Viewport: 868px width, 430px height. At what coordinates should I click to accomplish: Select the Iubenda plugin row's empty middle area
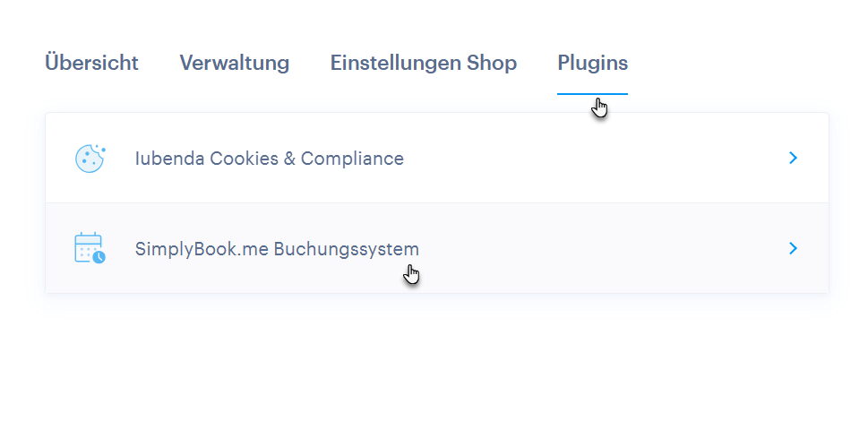pyautogui.click(x=591, y=159)
